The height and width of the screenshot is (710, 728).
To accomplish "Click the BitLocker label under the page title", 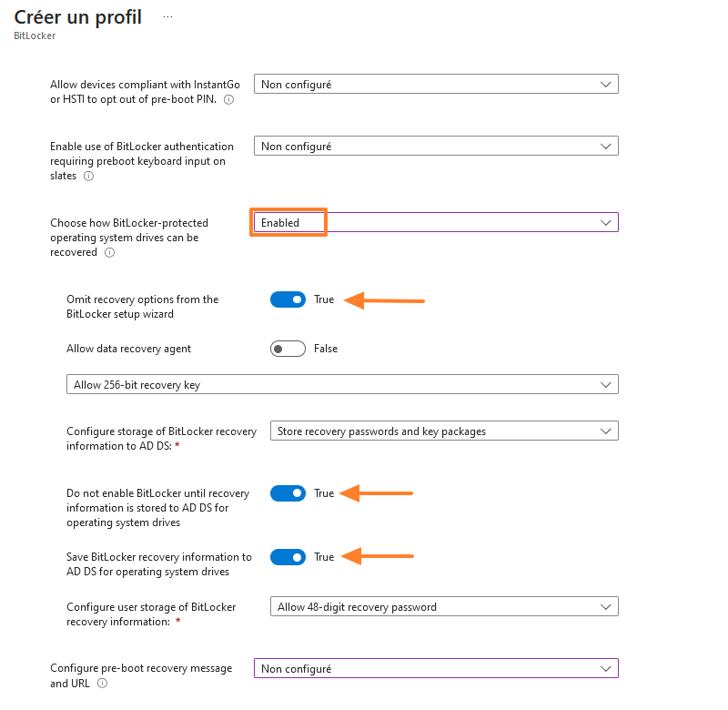I will pos(34,35).
